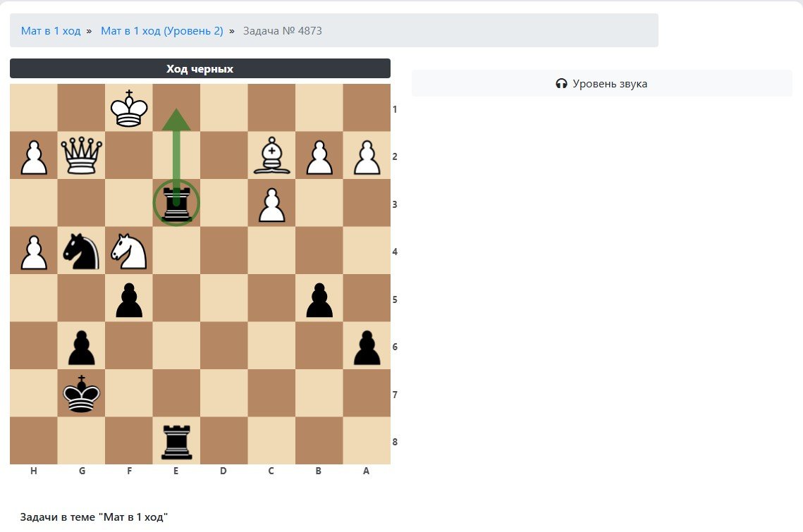Click the white pawn on c3
The width and height of the screenshot is (803, 532).
tap(271, 204)
